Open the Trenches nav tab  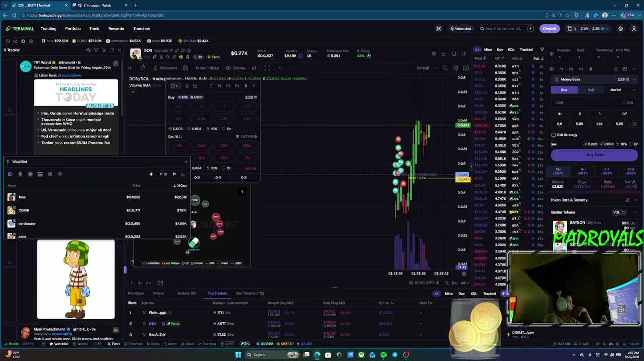pyautogui.click(x=142, y=29)
